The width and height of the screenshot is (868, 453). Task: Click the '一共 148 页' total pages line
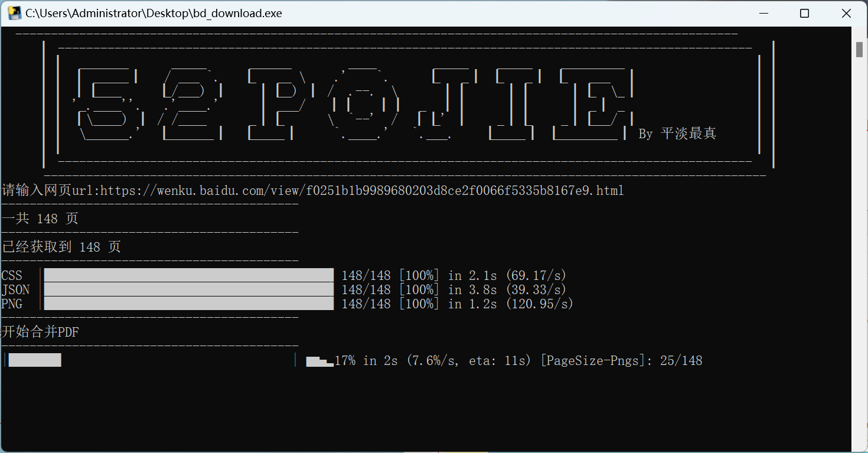click(40, 219)
